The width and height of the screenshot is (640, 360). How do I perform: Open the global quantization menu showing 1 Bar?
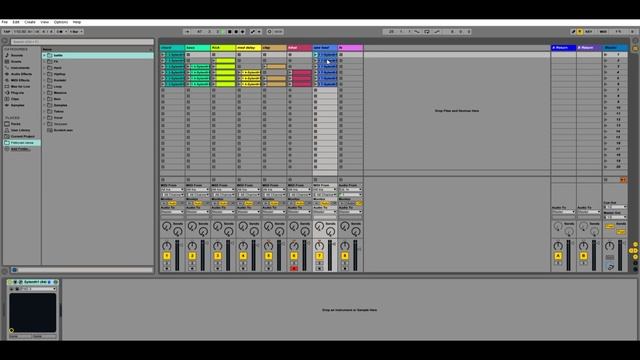(x=76, y=31)
